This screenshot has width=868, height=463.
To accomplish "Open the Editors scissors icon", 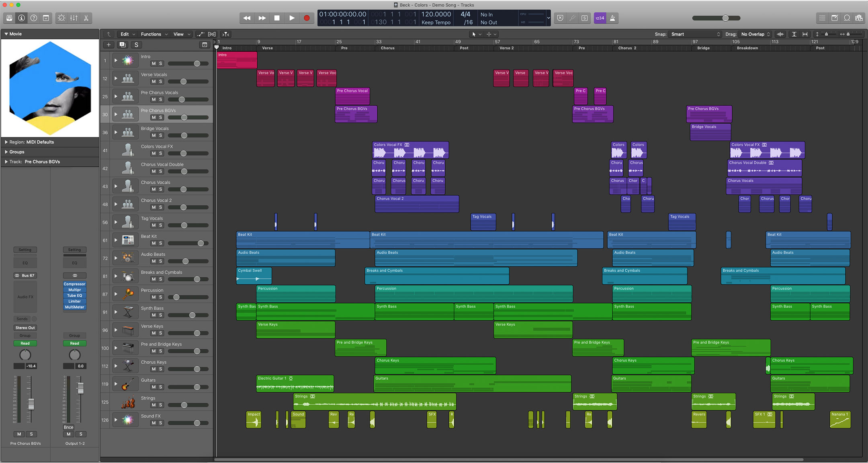I will tap(86, 18).
